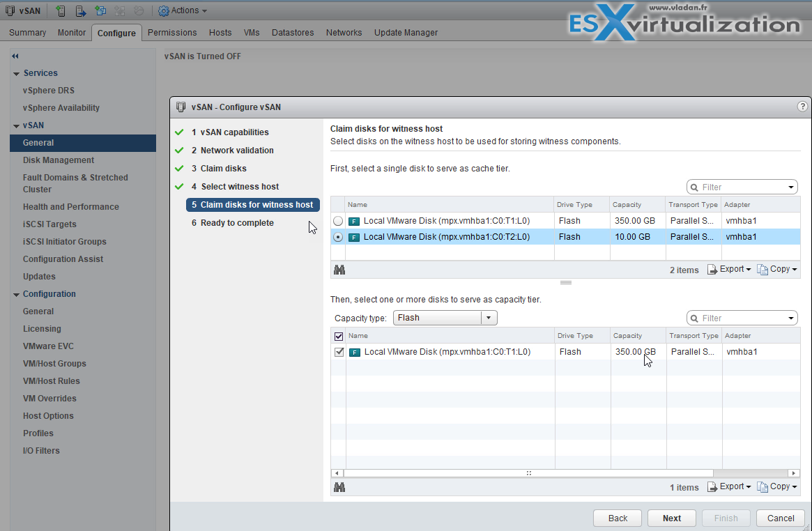Viewport: 812px width, 531px height.
Task: Click into the capacity tier Filter field
Action: point(742,318)
